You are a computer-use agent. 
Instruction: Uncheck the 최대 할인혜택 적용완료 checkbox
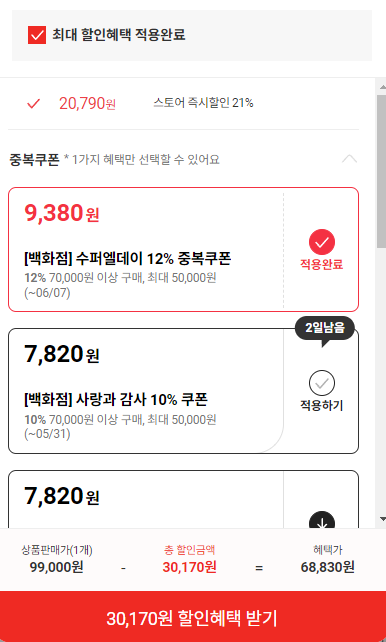click(37, 35)
